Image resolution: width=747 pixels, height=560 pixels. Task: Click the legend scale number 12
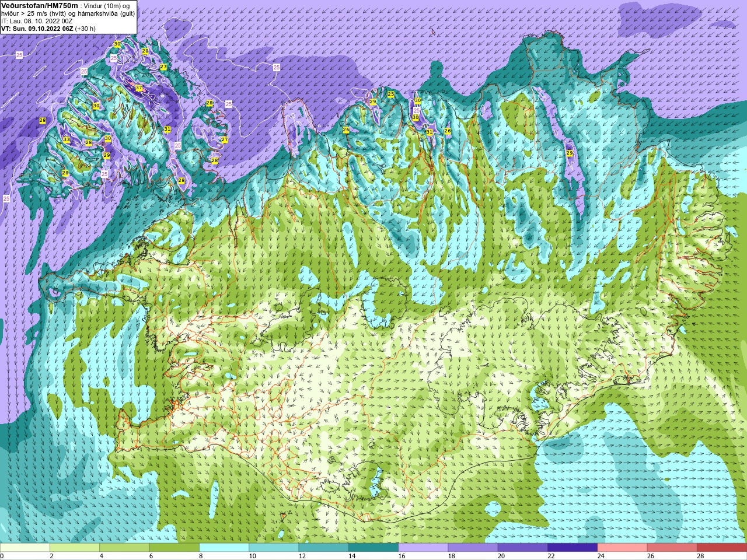tap(302, 556)
